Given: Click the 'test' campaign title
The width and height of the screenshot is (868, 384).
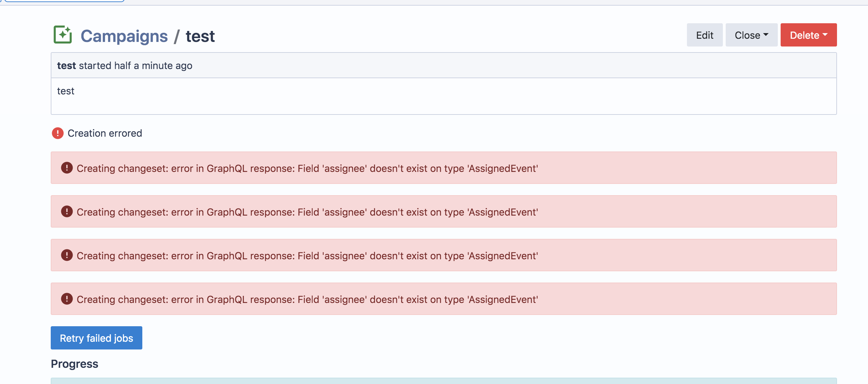Looking at the screenshot, I should [200, 36].
